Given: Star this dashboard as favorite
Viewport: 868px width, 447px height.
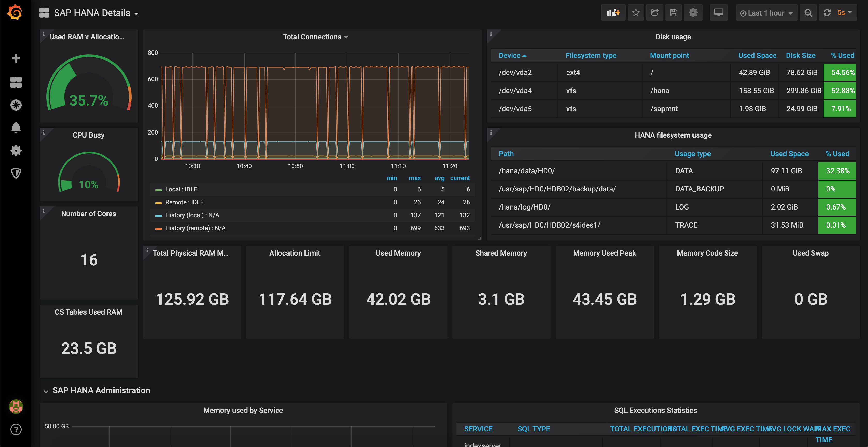Looking at the screenshot, I should pyautogui.click(x=636, y=13).
